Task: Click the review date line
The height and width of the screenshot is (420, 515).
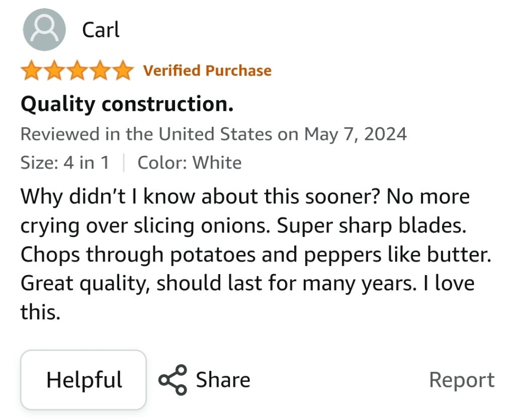Action: tap(213, 134)
